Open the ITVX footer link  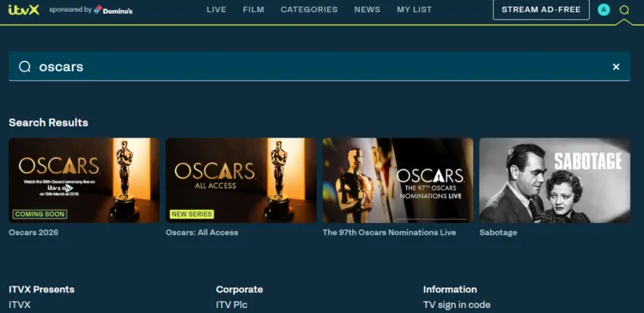pos(20,304)
